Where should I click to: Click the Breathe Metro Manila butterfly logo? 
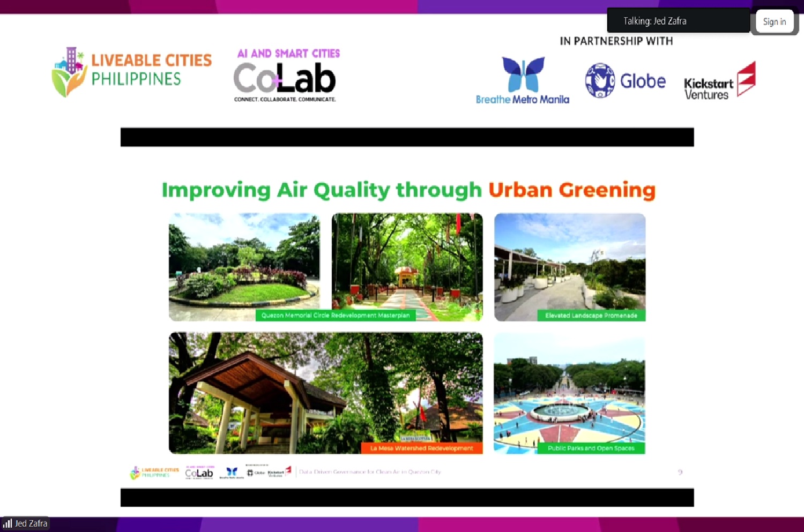point(523,74)
